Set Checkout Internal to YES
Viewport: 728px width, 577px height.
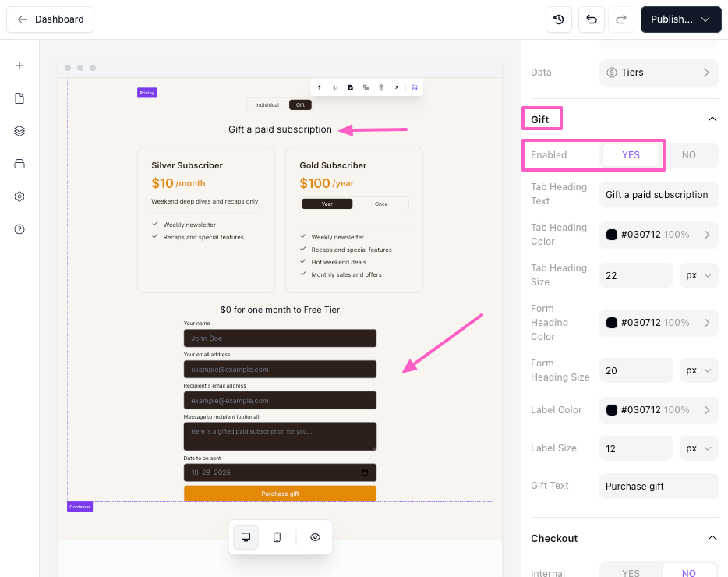[631, 573]
